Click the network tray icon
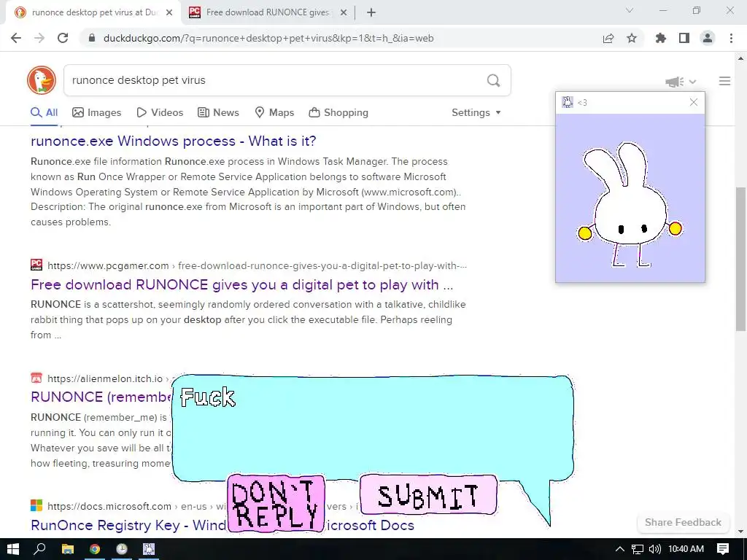This screenshot has height=560, width=747. 638,549
